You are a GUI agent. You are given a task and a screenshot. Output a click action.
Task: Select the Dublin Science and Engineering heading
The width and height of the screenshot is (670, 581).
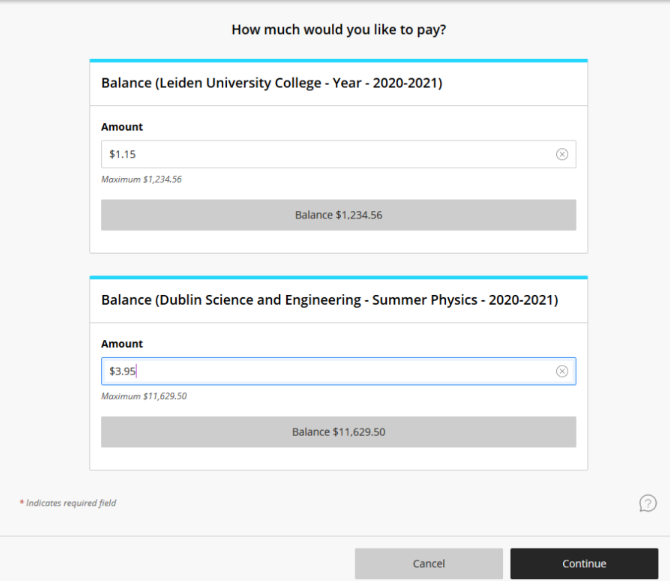pyautogui.click(x=329, y=300)
